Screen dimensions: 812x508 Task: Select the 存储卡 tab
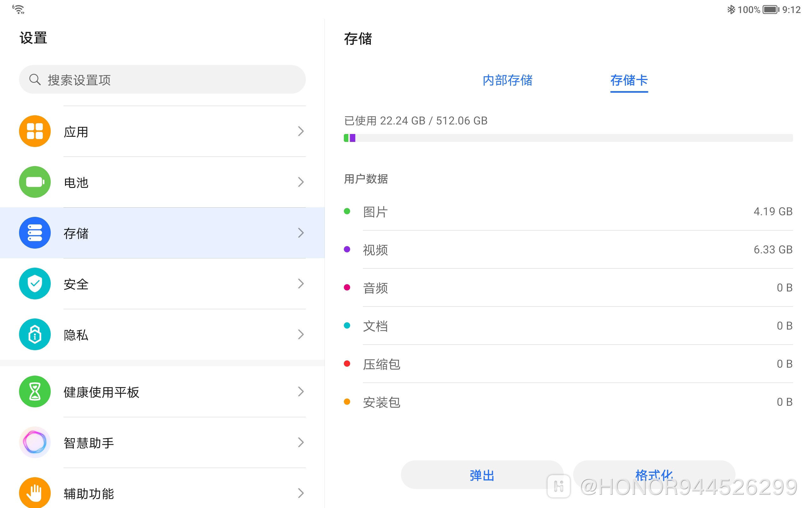pos(629,80)
